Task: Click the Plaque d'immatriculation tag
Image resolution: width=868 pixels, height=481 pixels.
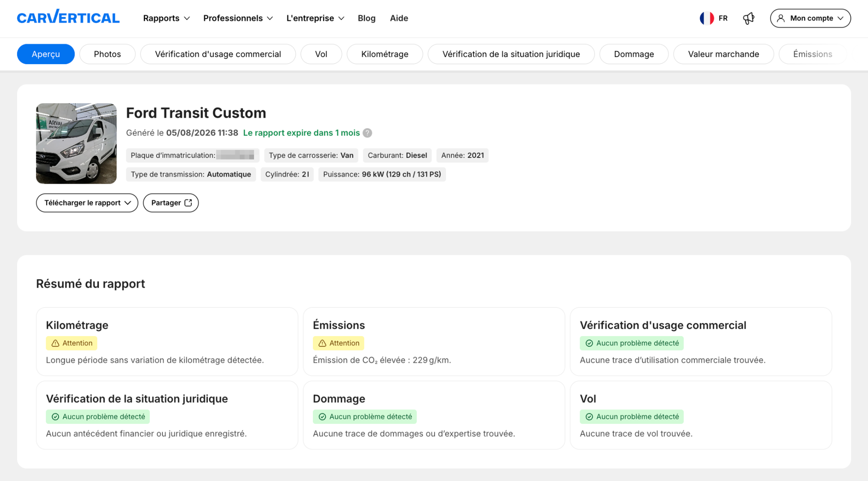Action: pos(193,155)
